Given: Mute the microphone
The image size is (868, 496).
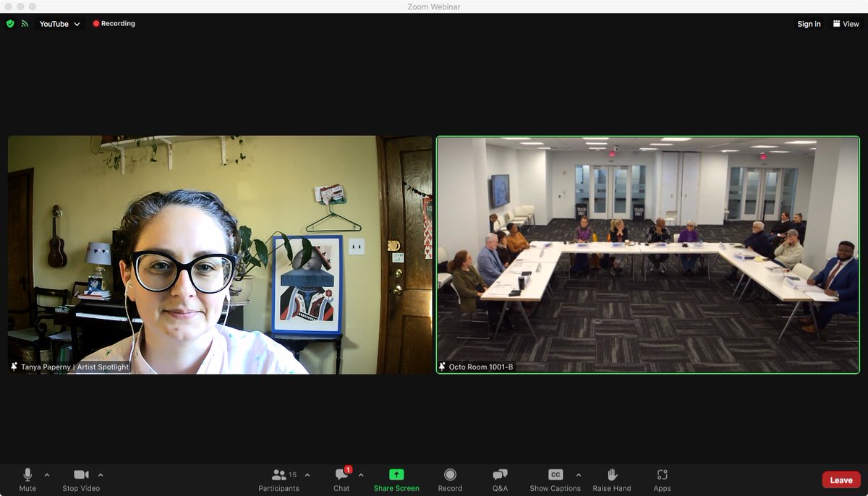Looking at the screenshot, I should tap(27, 479).
